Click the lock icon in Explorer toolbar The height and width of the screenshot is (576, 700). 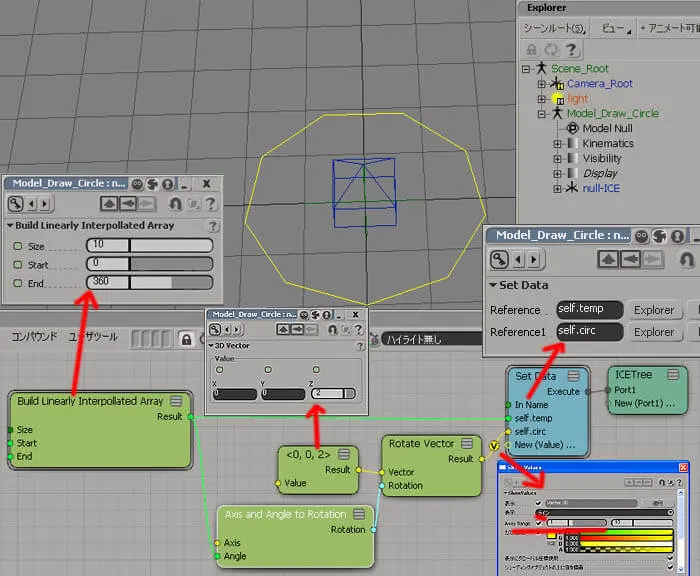(531, 50)
